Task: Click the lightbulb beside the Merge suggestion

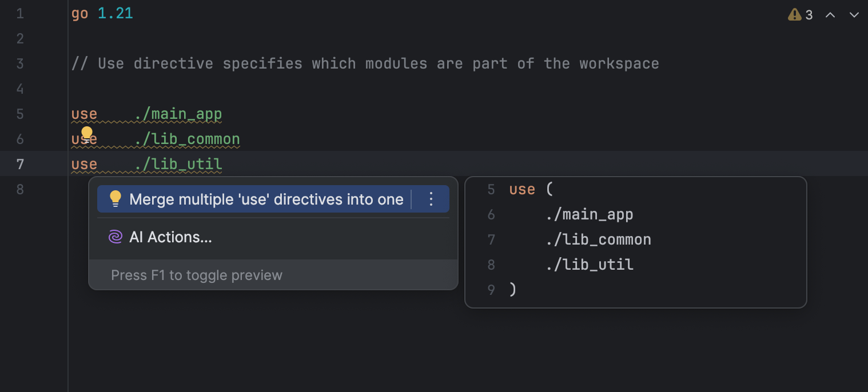Action: pos(116,199)
